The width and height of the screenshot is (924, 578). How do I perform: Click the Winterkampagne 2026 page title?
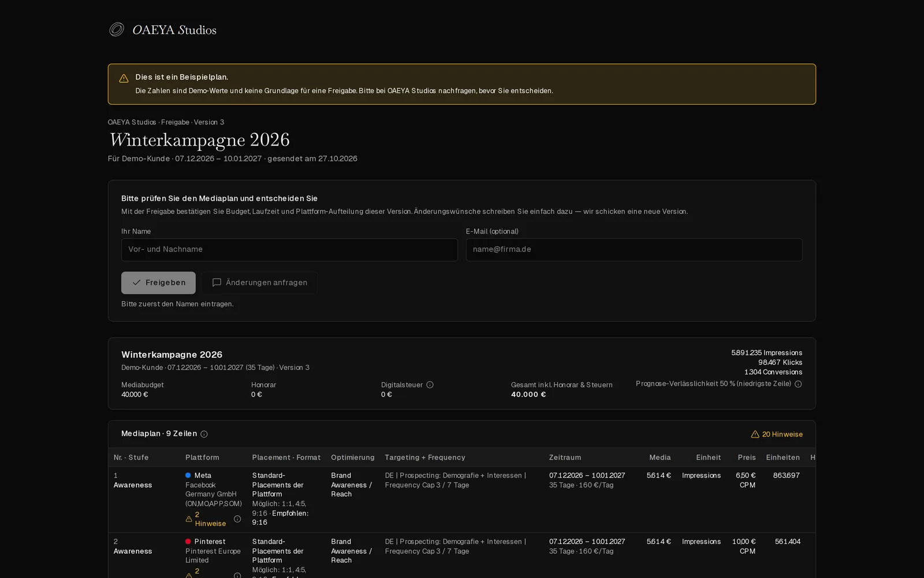[x=199, y=140]
